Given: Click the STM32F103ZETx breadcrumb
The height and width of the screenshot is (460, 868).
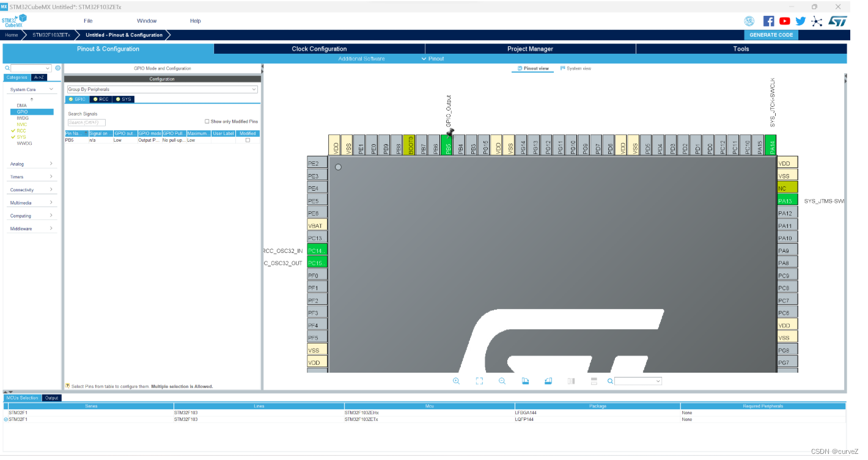Looking at the screenshot, I should point(51,35).
